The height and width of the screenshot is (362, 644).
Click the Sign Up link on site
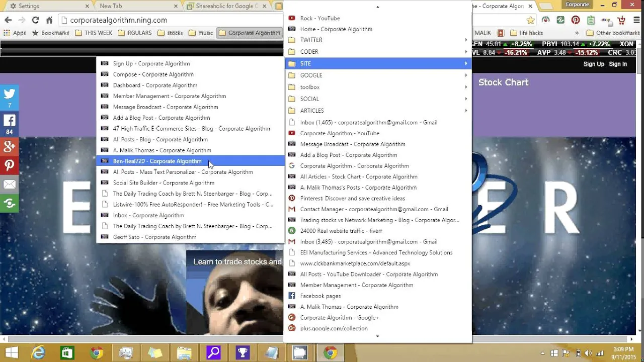(x=594, y=64)
